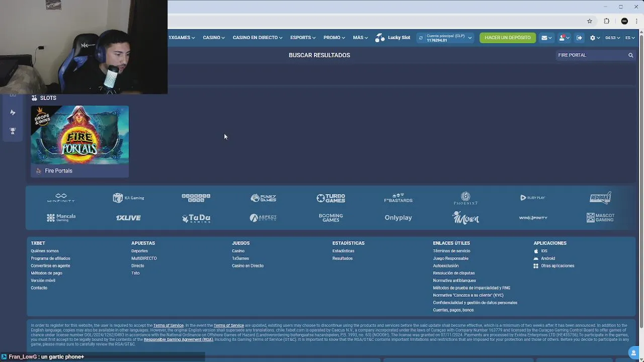Viewport: 644px width, 362px height.
Task: Expand the MÁS dropdown menu
Action: (x=360, y=38)
